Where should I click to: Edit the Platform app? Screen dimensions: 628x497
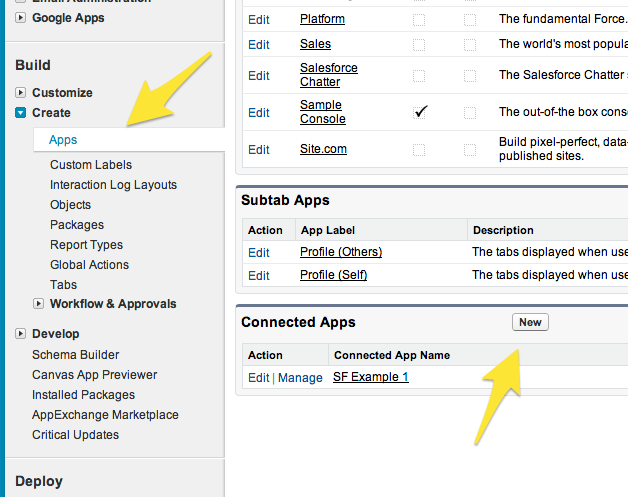(259, 20)
